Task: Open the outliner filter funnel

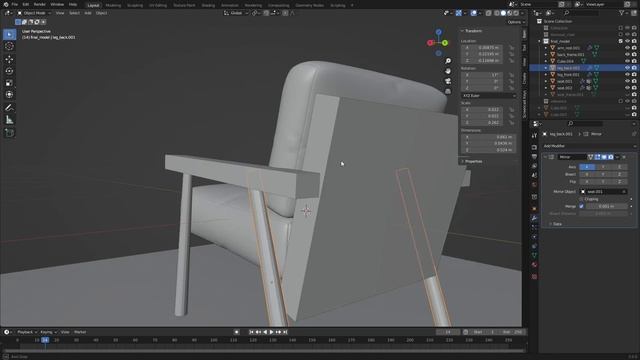Action: (622, 13)
